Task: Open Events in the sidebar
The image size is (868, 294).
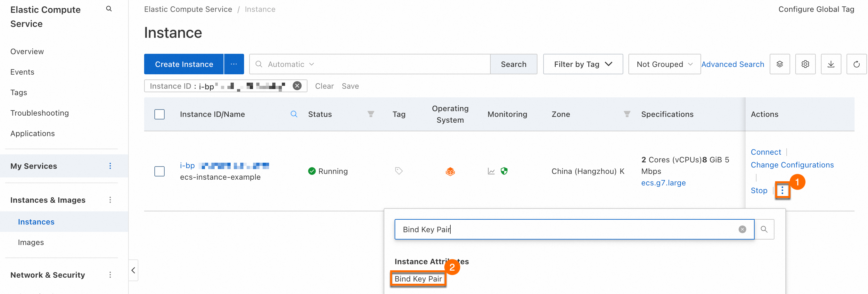Action: coord(22,72)
